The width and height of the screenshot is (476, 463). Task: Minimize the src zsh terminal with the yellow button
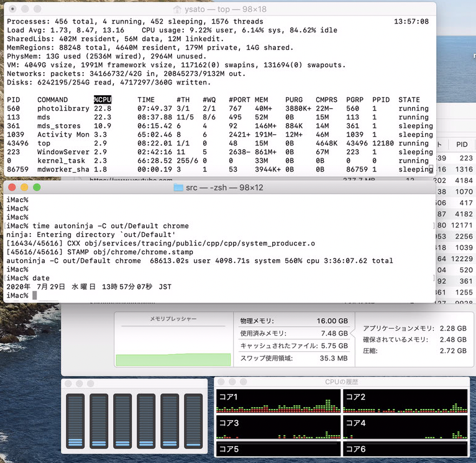(25, 187)
